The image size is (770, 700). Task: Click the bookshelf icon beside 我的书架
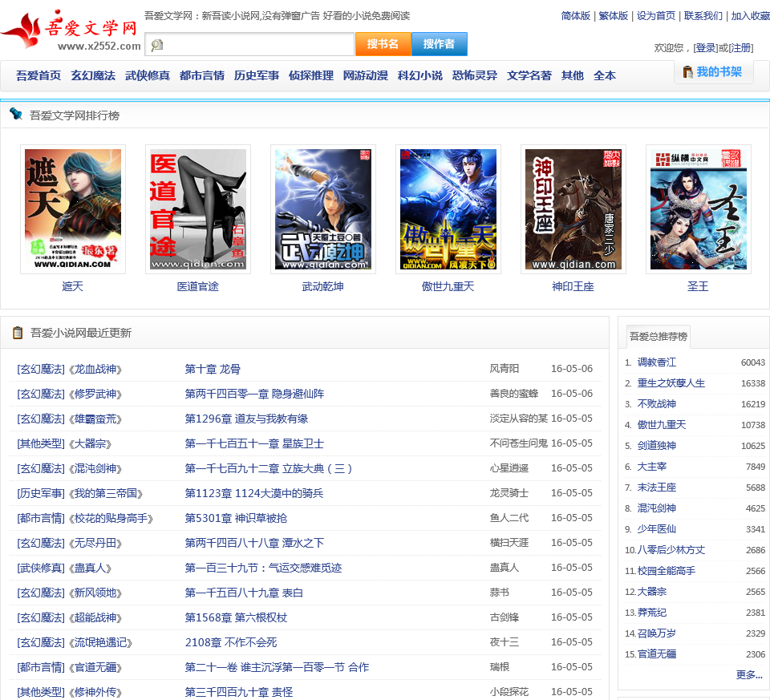(x=688, y=72)
